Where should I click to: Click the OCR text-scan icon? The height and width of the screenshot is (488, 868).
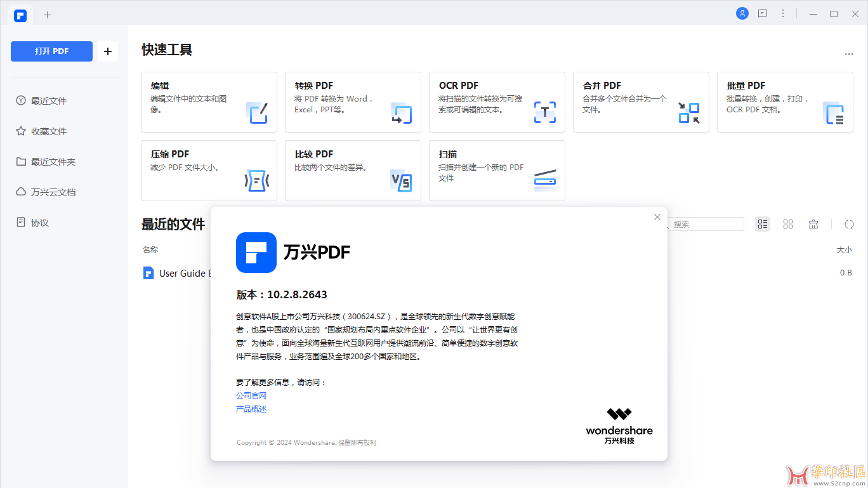tap(545, 112)
